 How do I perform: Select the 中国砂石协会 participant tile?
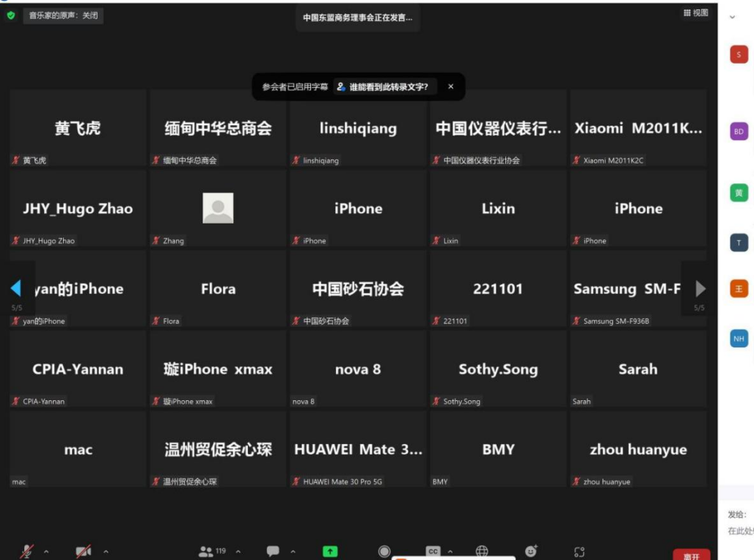pyautogui.click(x=358, y=289)
